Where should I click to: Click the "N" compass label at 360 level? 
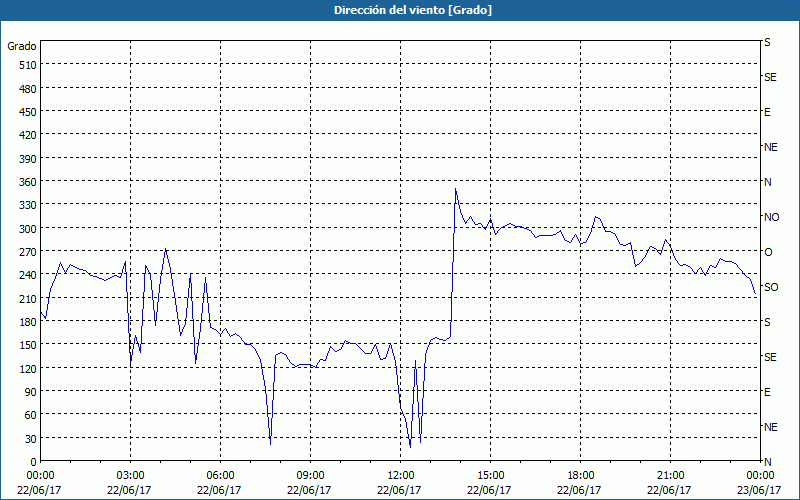pos(767,182)
